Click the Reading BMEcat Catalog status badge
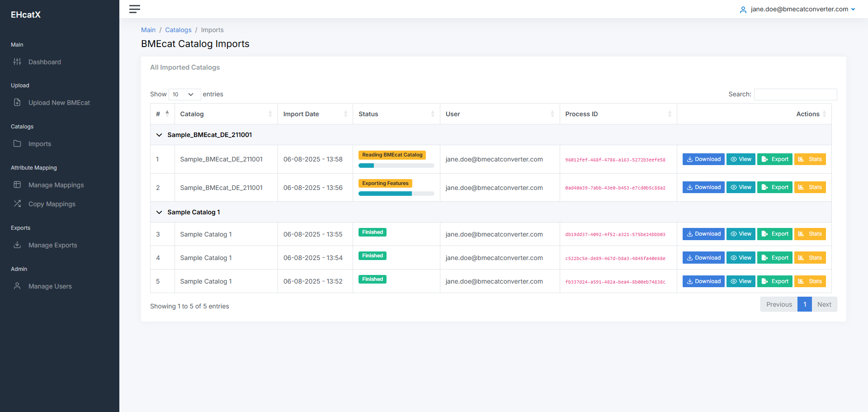868x412 pixels. click(392, 155)
